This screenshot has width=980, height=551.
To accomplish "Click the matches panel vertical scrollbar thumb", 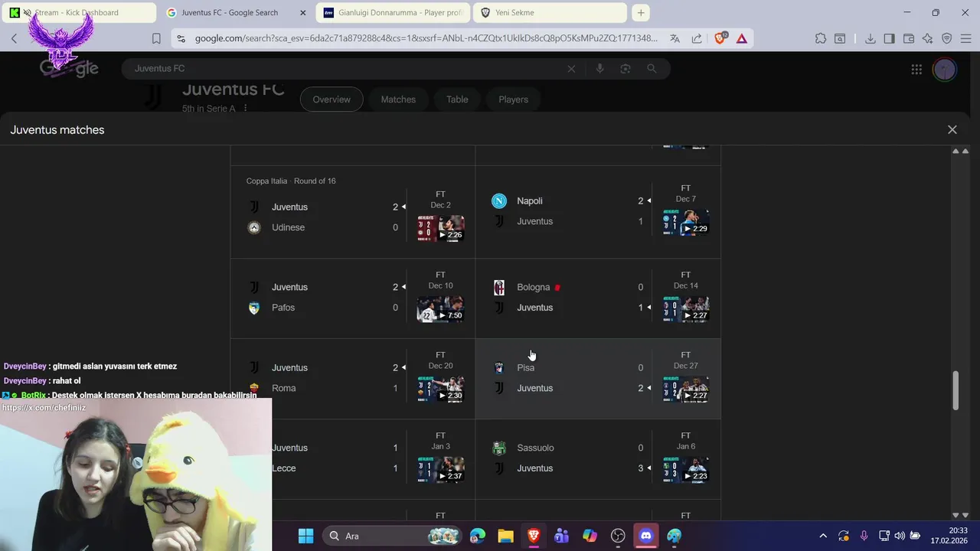I will pos(955,391).
